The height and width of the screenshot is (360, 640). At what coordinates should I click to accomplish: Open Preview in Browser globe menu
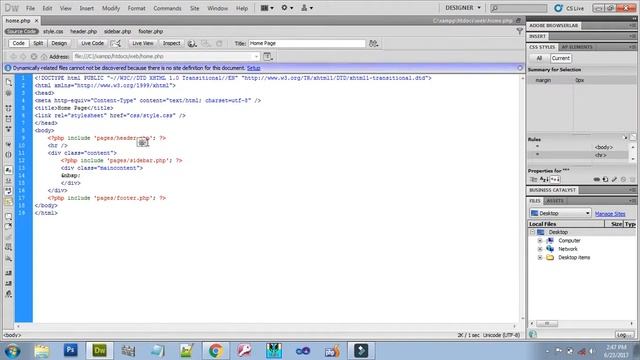(x=192, y=43)
